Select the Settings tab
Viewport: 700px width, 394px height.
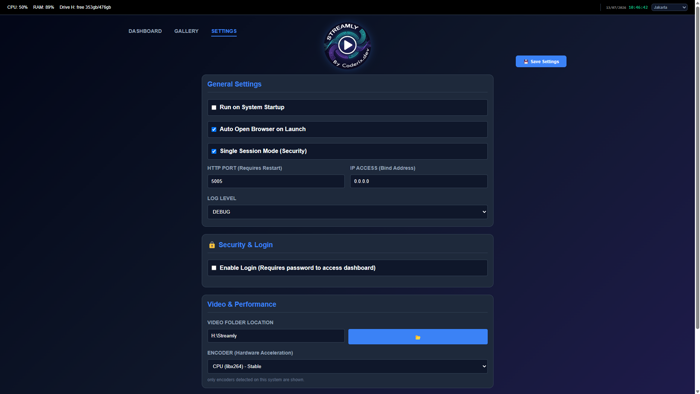pos(224,31)
